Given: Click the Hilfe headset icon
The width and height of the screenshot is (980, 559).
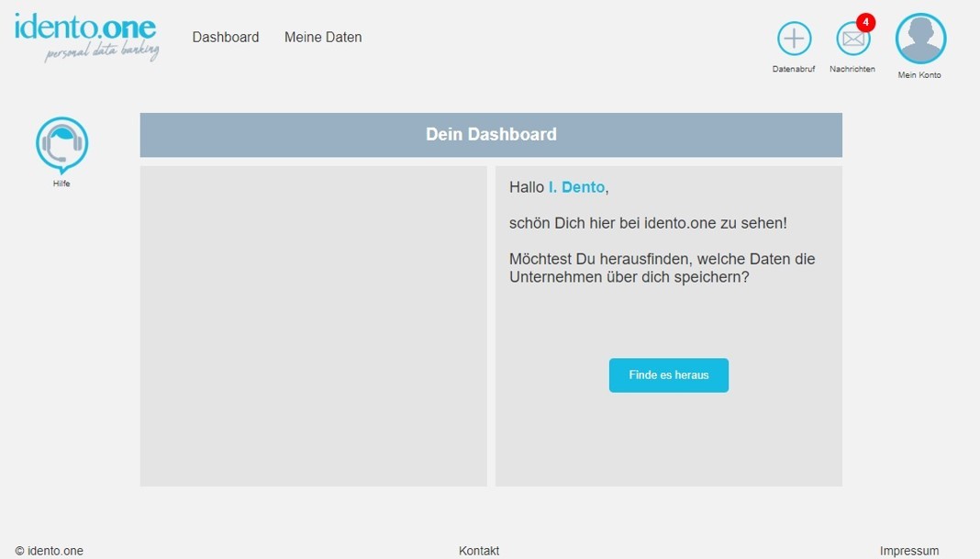Looking at the screenshot, I should [x=61, y=144].
